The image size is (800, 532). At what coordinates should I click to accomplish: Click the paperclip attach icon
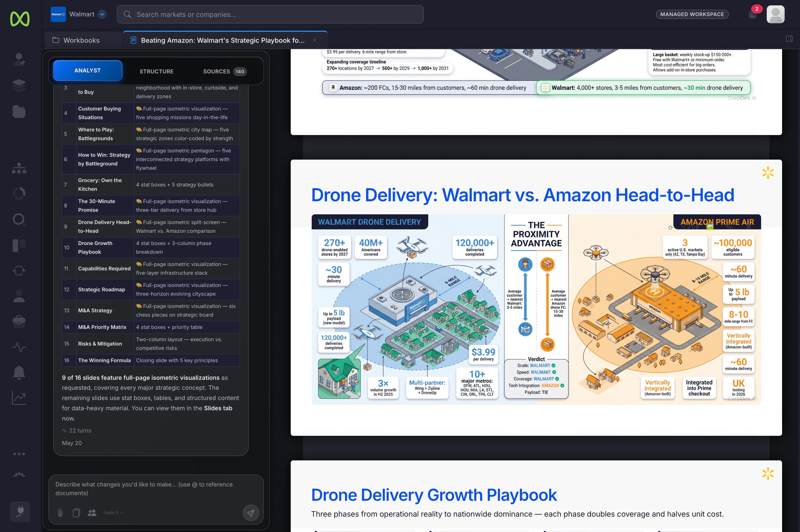click(x=60, y=513)
